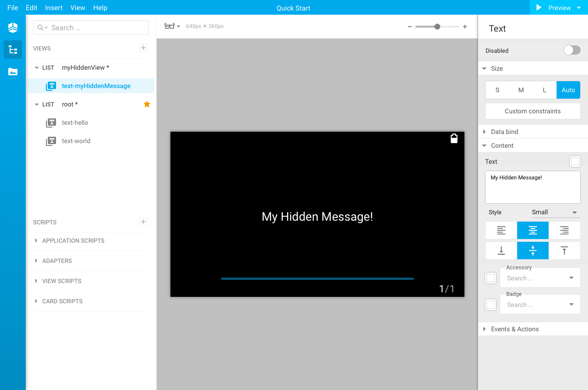The width and height of the screenshot is (588, 390).
Task: Click the text-world text element icon
Action: (51, 141)
